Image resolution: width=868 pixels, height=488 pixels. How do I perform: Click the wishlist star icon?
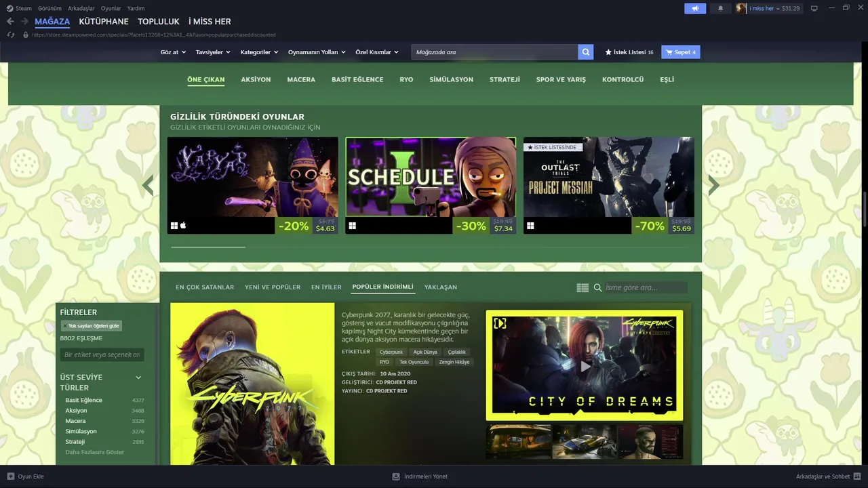608,52
